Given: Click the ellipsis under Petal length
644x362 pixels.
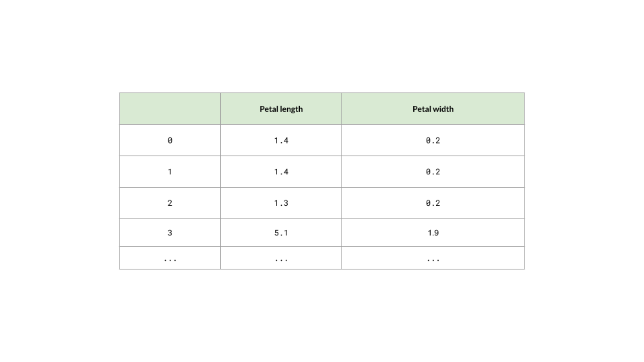Looking at the screenshot, I should (x=281, y=260).
